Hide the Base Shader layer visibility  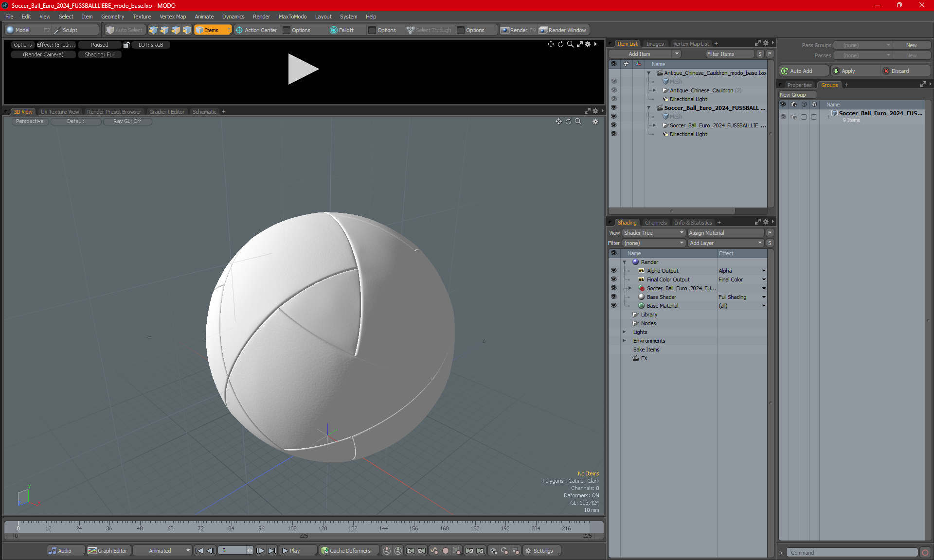[613, 297]
